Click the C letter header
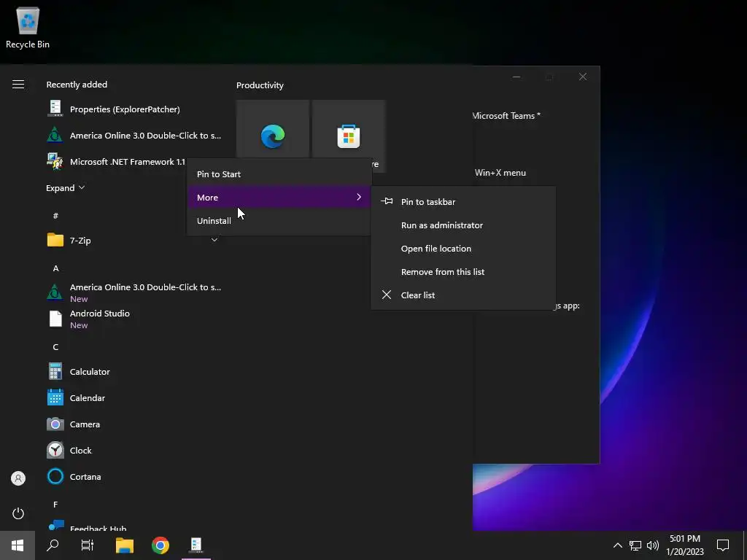 (55, 346)
